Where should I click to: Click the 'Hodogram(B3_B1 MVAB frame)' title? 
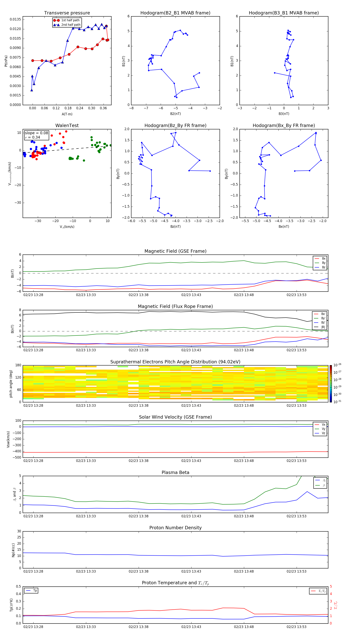(284, 13)
